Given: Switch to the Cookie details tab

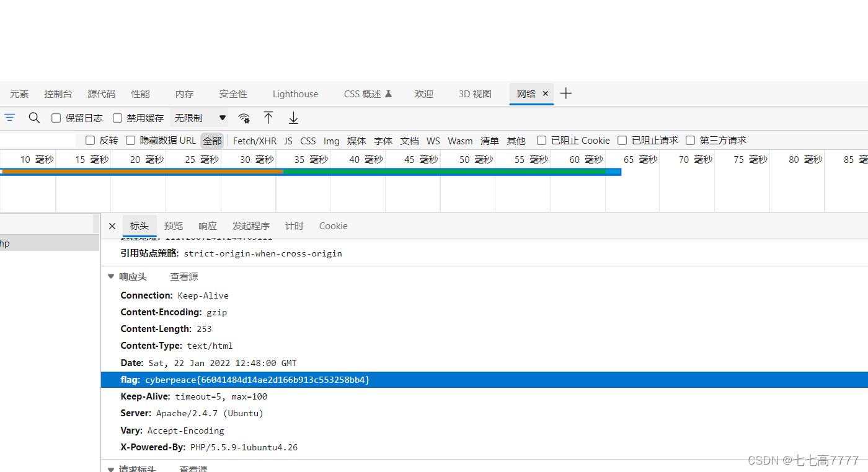Looking at the screenshot, I should click(334, 226).
